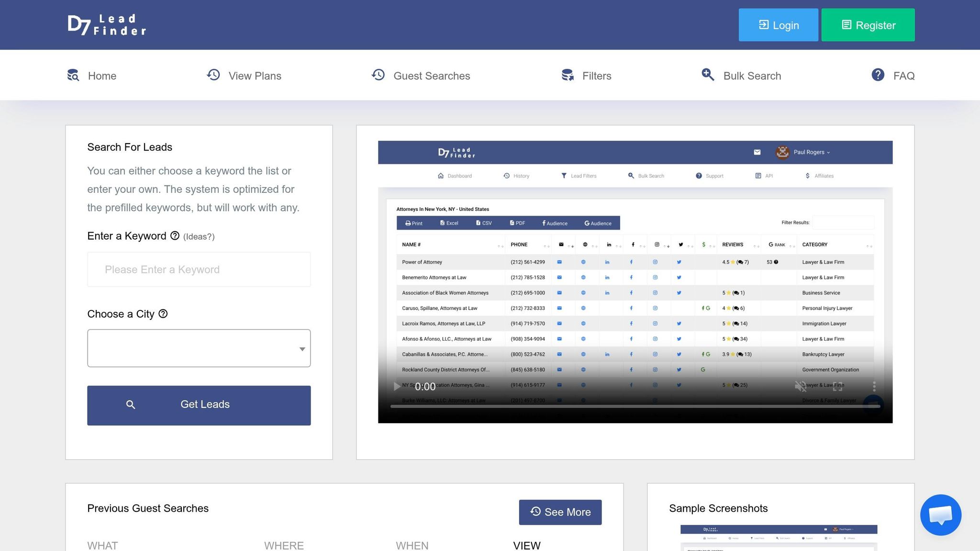980x551 pixels.
Task: Open the View Plans nav item
Action: [x=244, y=76]
